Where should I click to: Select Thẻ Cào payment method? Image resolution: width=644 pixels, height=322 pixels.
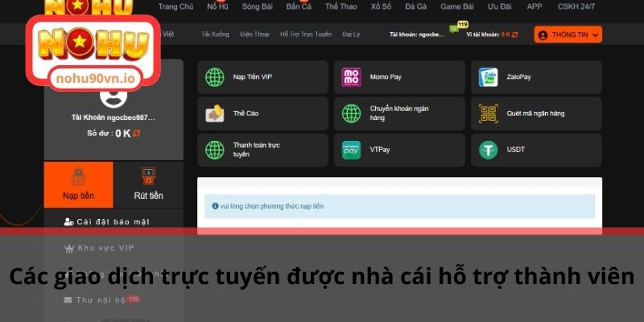[x=263, y=114]
